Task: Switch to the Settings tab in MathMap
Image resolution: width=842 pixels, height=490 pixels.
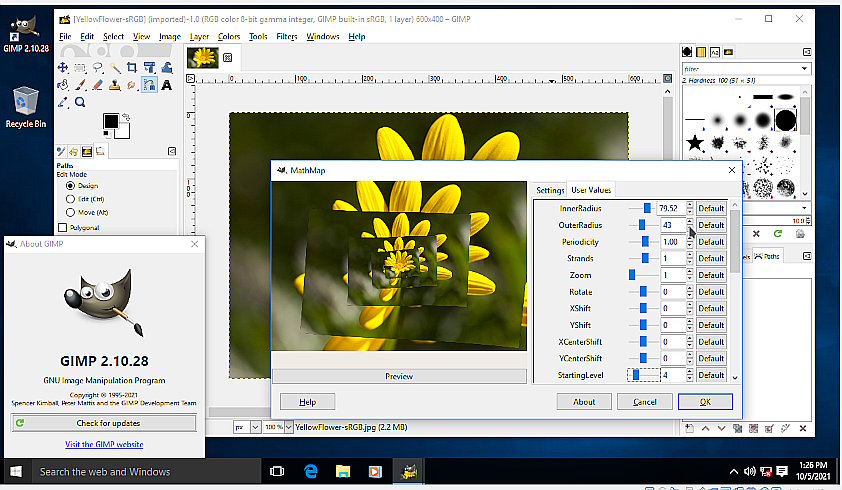Action: pyautogui.click(x=550, y=190)
